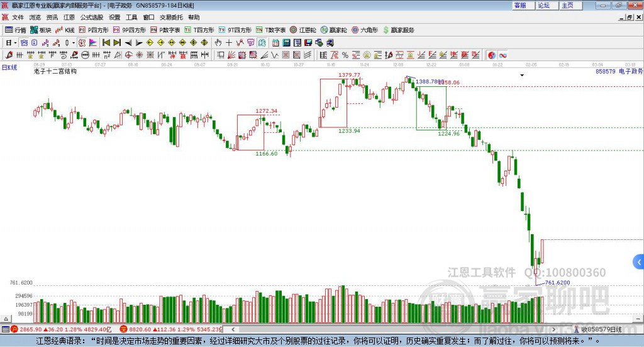Open the P四方形 tool
644x347 pixels.
(x=94, y=30)
